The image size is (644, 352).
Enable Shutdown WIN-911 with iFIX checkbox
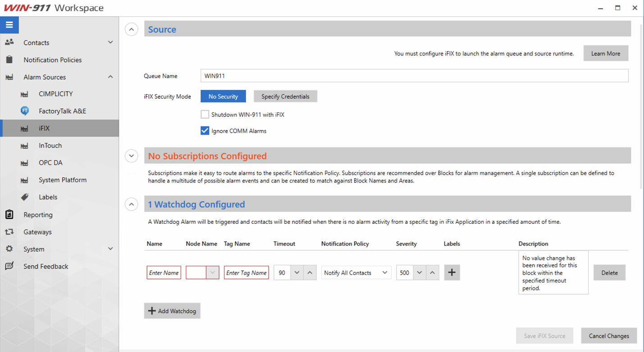205,115
